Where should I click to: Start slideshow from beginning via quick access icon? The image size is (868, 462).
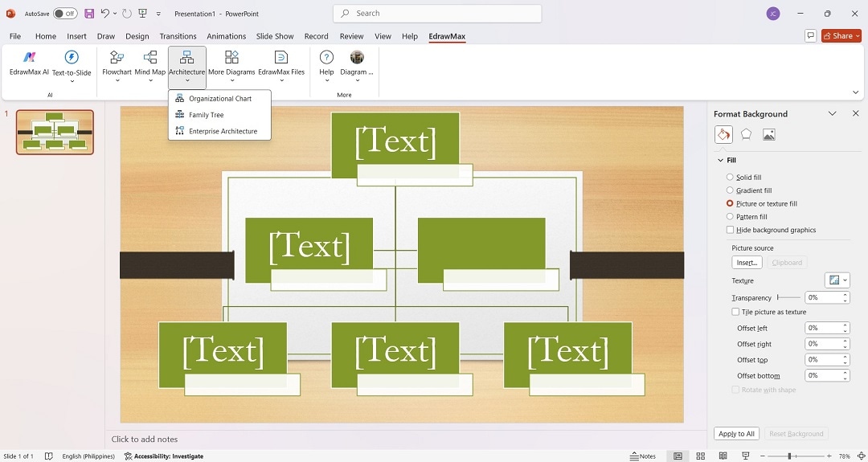coord(142,14)
